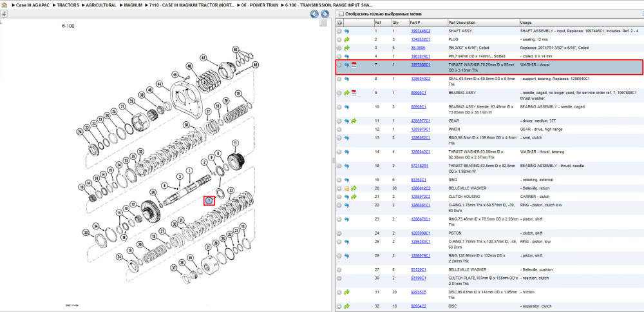Click callout 47 in the diagram
The width and height of the screenshot is (644, 312).
tap(204, 57)
